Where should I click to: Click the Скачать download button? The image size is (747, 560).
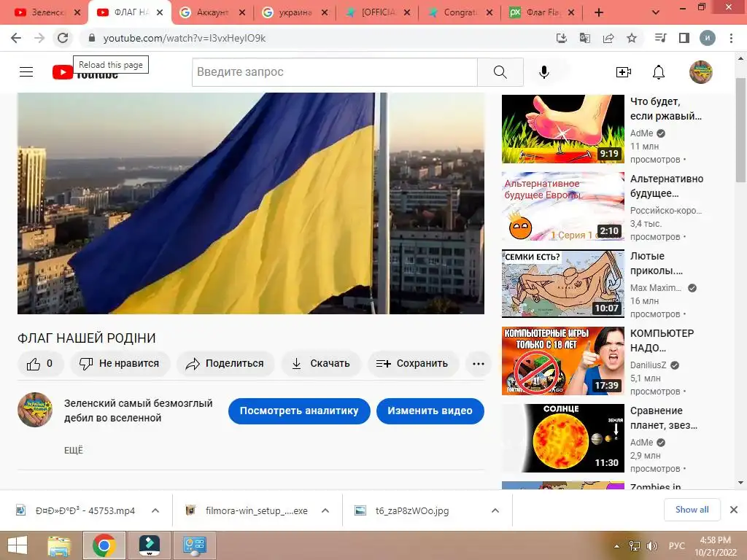coord(321,364)
